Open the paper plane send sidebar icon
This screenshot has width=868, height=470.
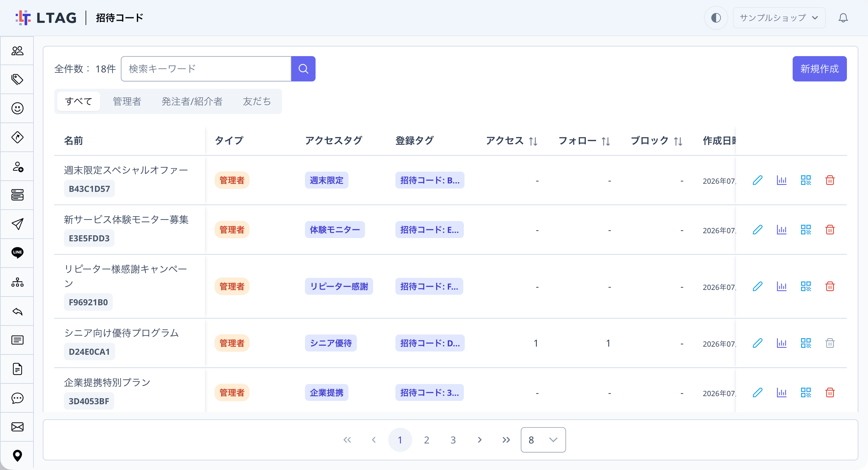[x=17, y=224]
